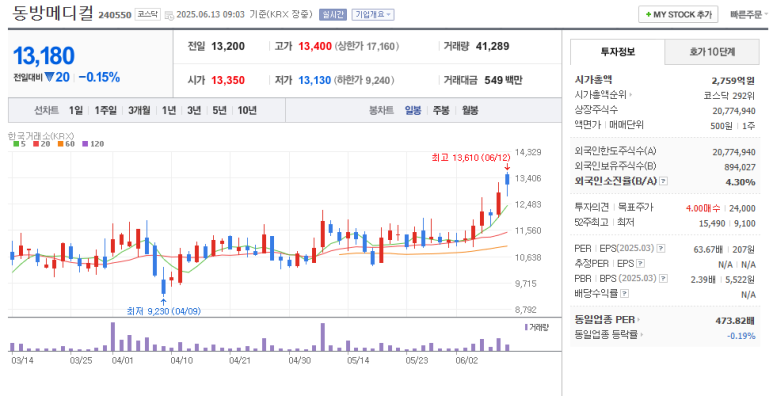Viewport: 773px width, 396px height.
Task: Select the 3개월 line chart period
Action: coord(139,110)
